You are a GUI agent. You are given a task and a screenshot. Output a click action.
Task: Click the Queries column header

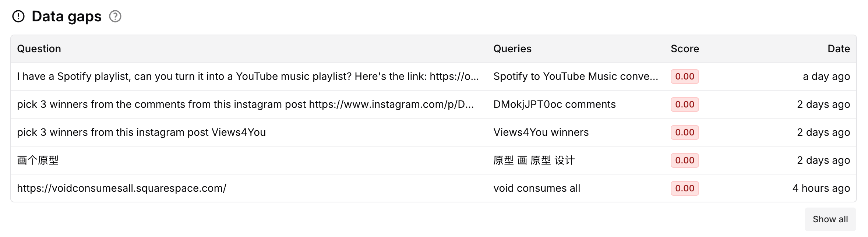(x=512, y=49)
